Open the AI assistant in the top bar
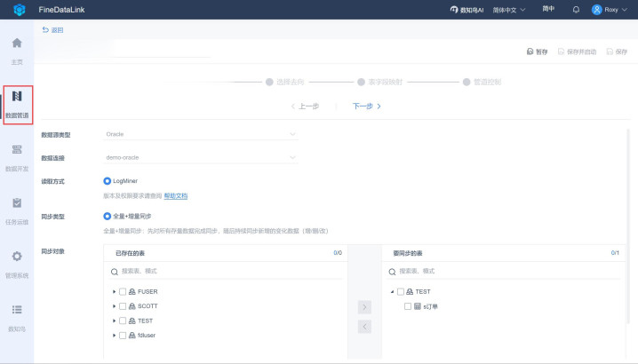638x364 pixels. [x=467, y=10]
